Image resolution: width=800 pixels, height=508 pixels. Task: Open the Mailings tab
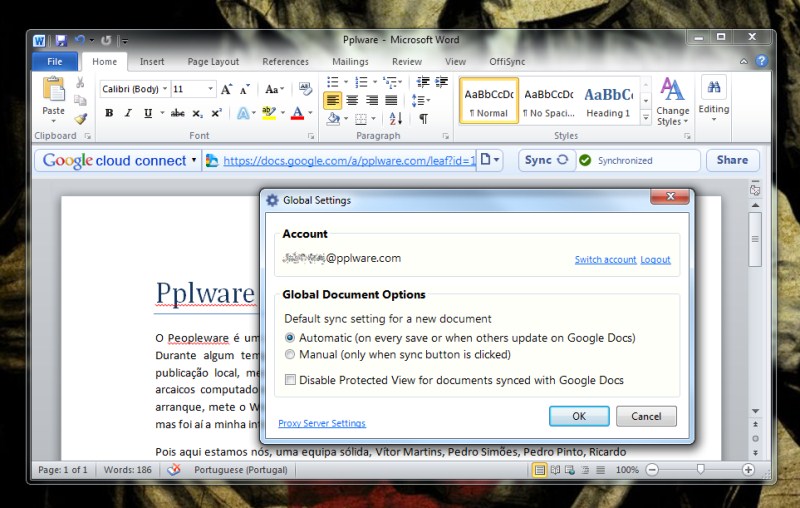(x=350, y=62)
